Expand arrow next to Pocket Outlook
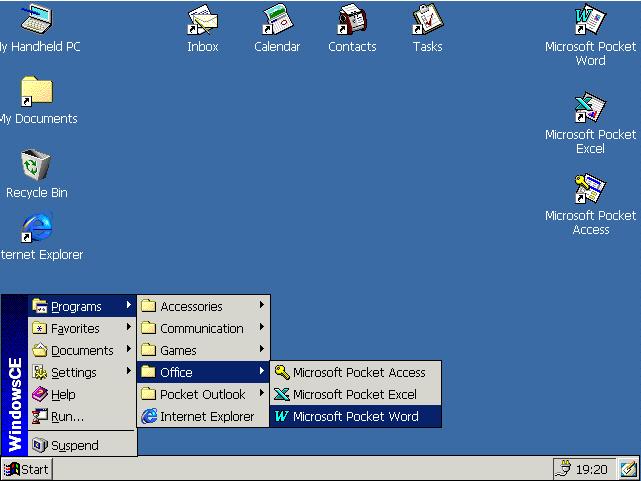 coord(262,393)
